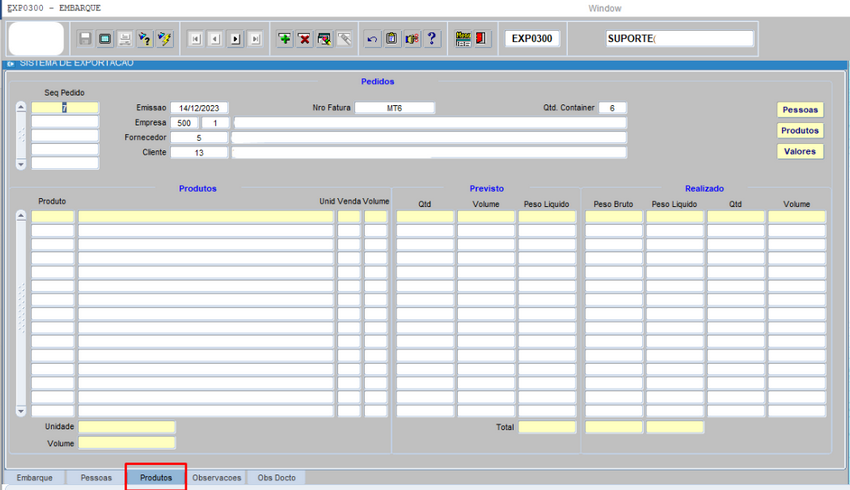The width and height of the screenshot is (850, 490).
Task: Open help with the question mark icon
Action: pyautogui.click(x=432, y=39)
